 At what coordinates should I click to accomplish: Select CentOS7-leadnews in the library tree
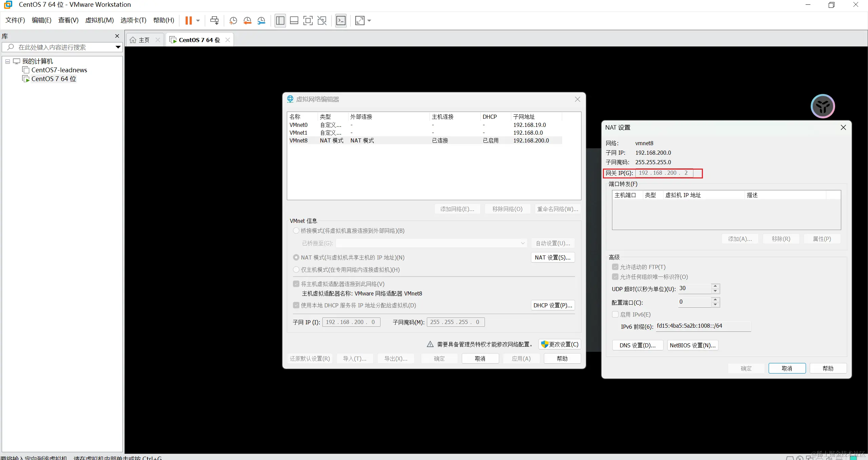click(x=59, y=70)
